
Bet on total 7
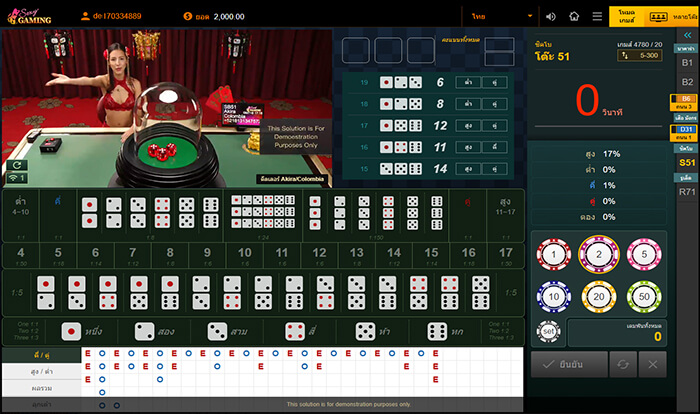tap(133, 256)
